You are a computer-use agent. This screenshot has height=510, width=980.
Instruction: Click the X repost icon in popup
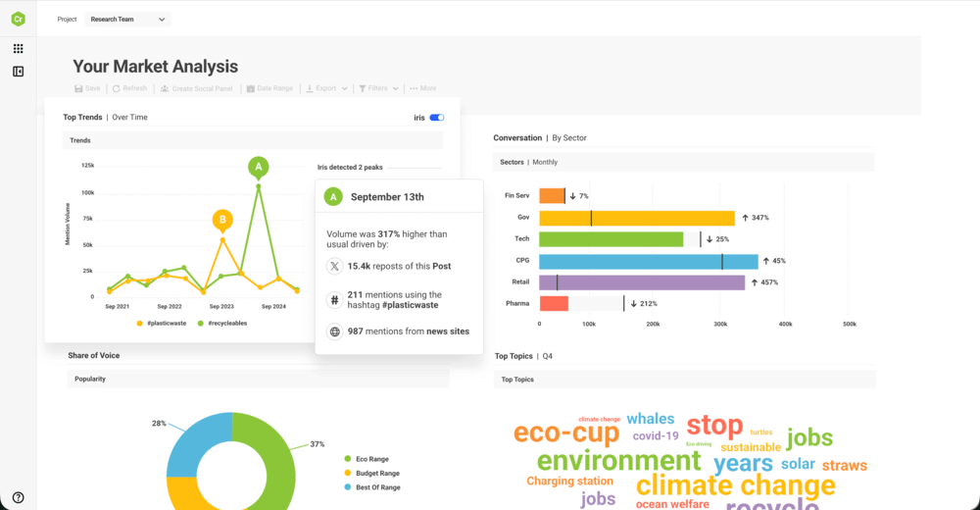[x=334, y=266]
